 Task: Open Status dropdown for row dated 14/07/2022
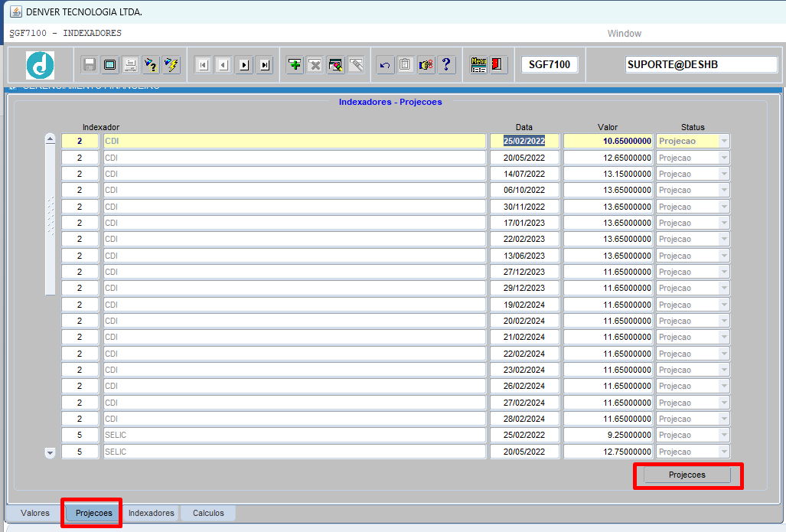[724, 174]
